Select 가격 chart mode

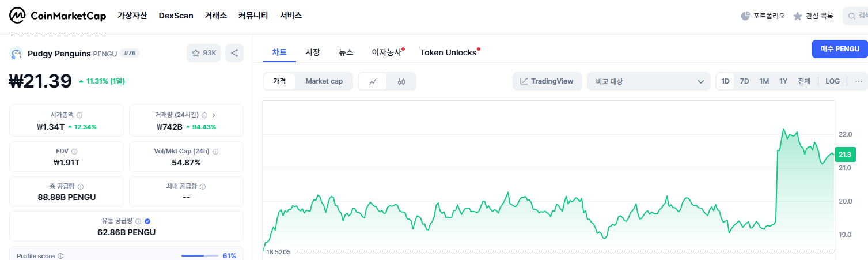tap(279, 81)
